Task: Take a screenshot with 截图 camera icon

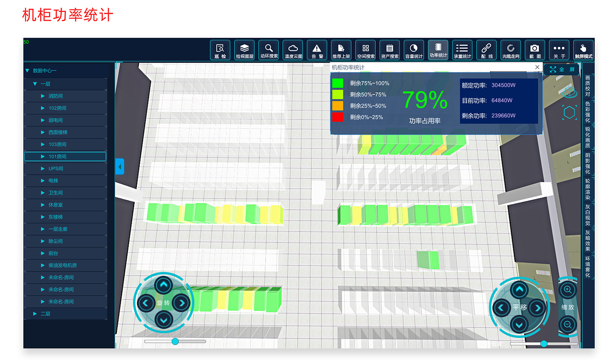Action: [x=534, y=51]
